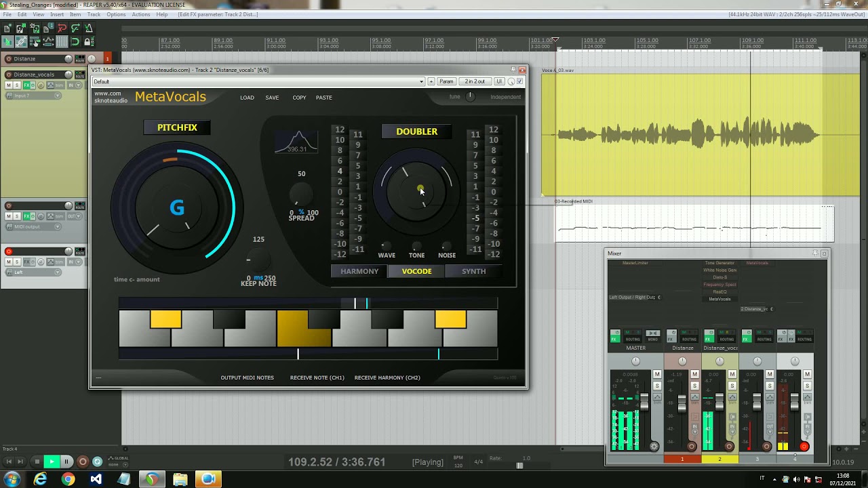Image resolution: width=868 pixels, height=488 pixels.
Task: Toggle MONO button on Mixer master
Action: tap(652, 336)
